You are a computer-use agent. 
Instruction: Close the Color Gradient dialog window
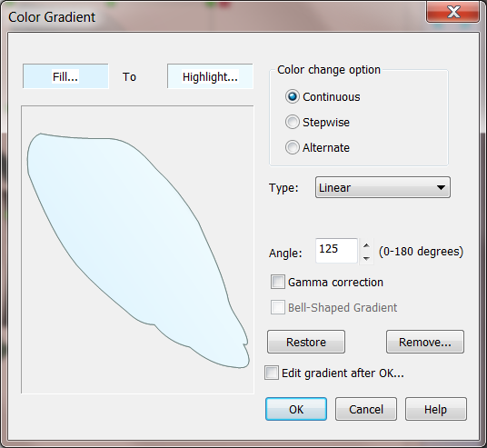pyautogui.click(x=453, y=12)
